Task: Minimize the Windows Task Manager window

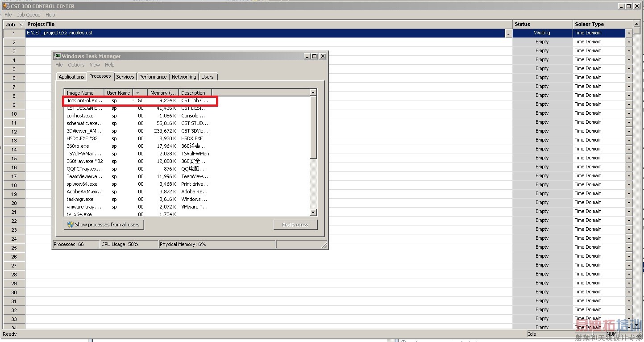Action: pos(307,56)
